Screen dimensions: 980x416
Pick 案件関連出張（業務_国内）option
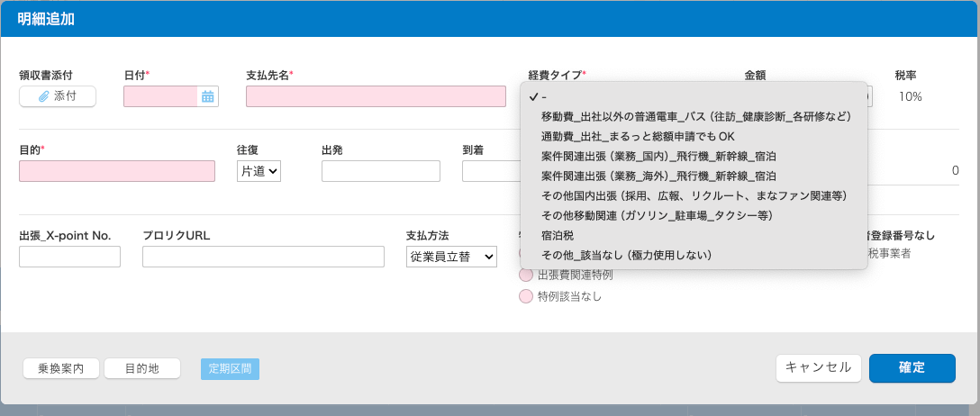coord(658,157)
